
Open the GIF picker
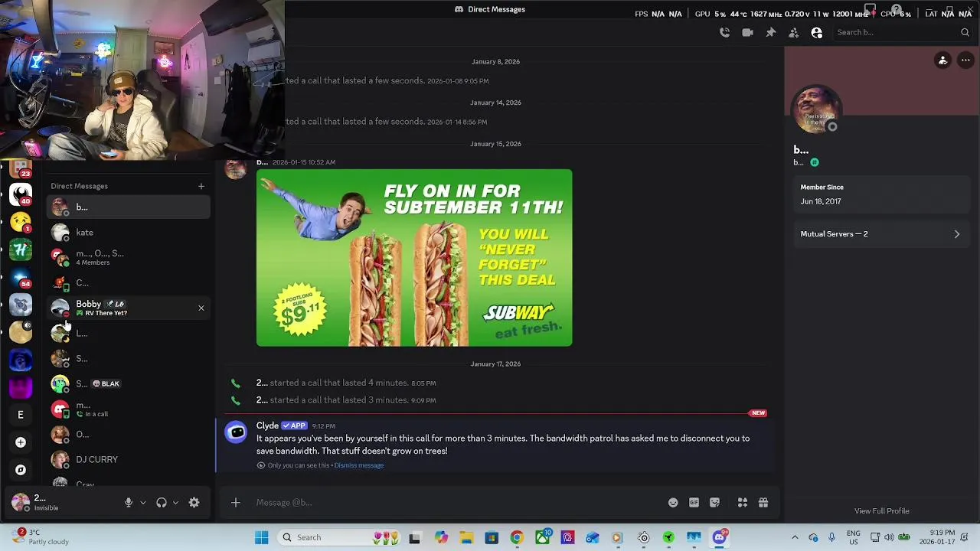point(694,503)
